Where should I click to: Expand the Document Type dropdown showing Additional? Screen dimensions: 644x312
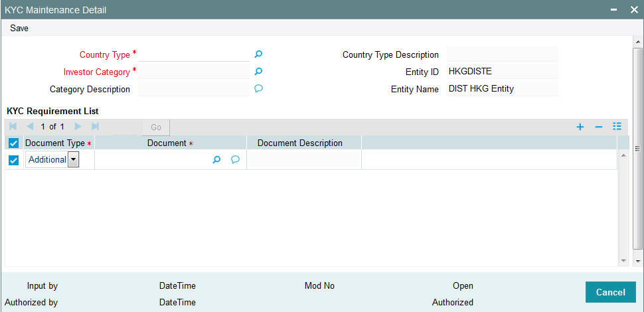click(73, 160)
